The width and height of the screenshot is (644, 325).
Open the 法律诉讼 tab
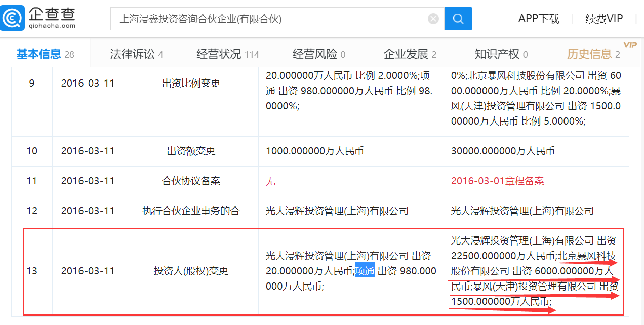137,54
